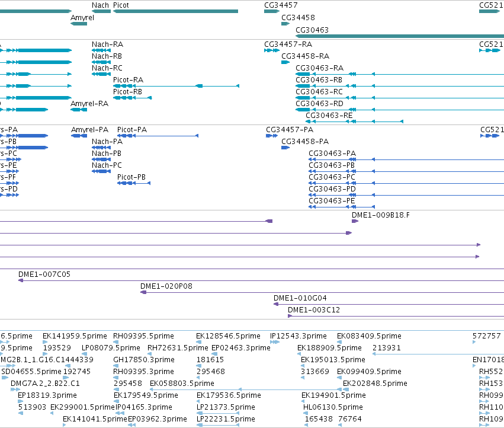The height and width of the screenshot is (428, 504).
Task: Select the CG34458 gene label
Action: pyautogui.click(x=298, y=17)
